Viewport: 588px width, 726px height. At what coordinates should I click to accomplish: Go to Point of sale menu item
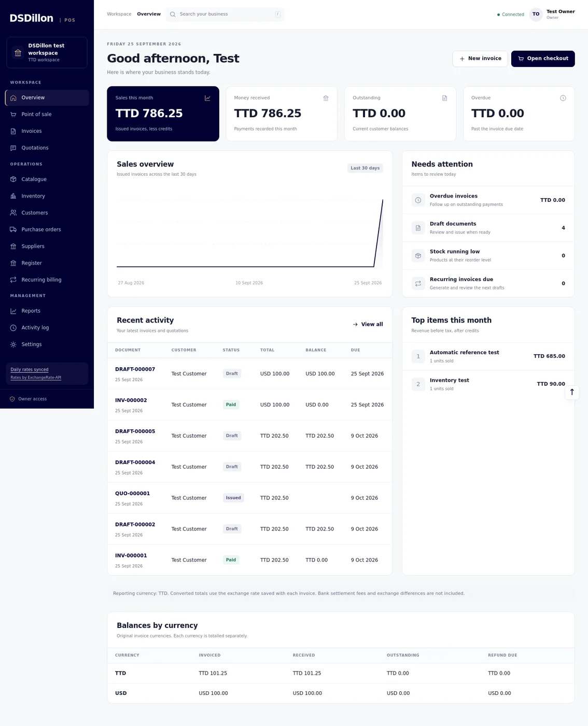pyautogui.click(x=47, y=115)
